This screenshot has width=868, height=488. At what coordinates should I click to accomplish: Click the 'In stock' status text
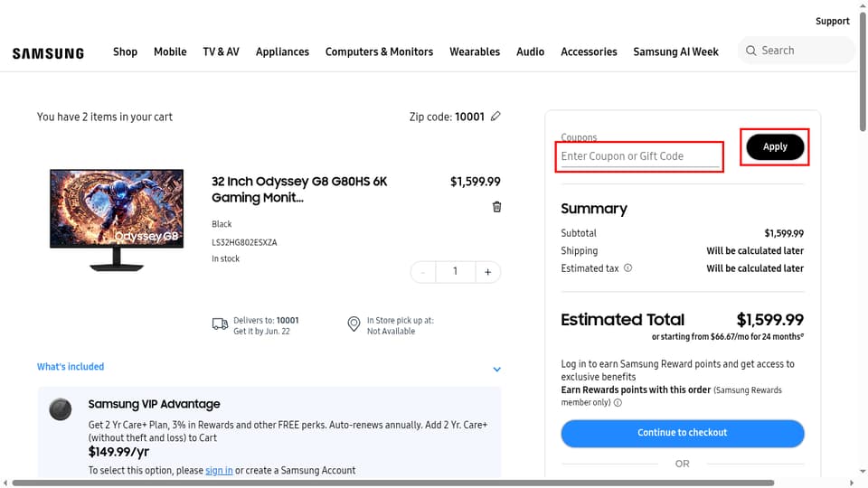[225, 258]
